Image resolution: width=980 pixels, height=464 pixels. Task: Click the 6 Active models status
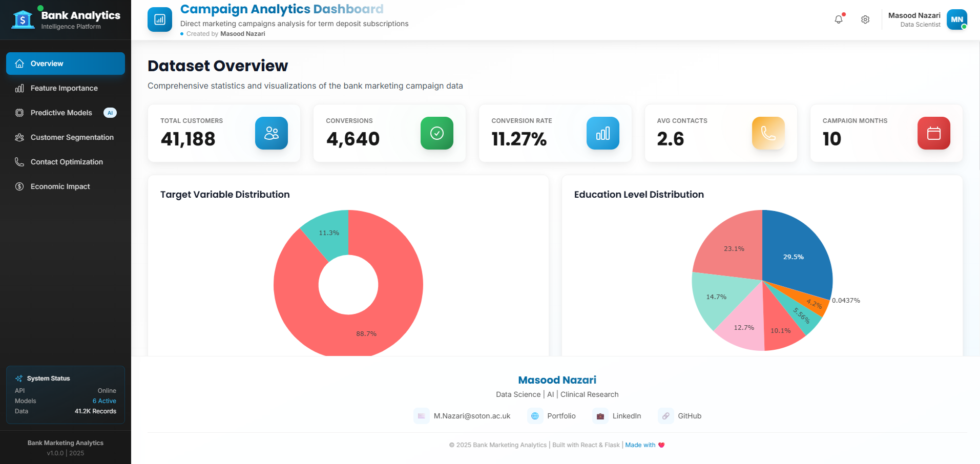pos(105,400)
